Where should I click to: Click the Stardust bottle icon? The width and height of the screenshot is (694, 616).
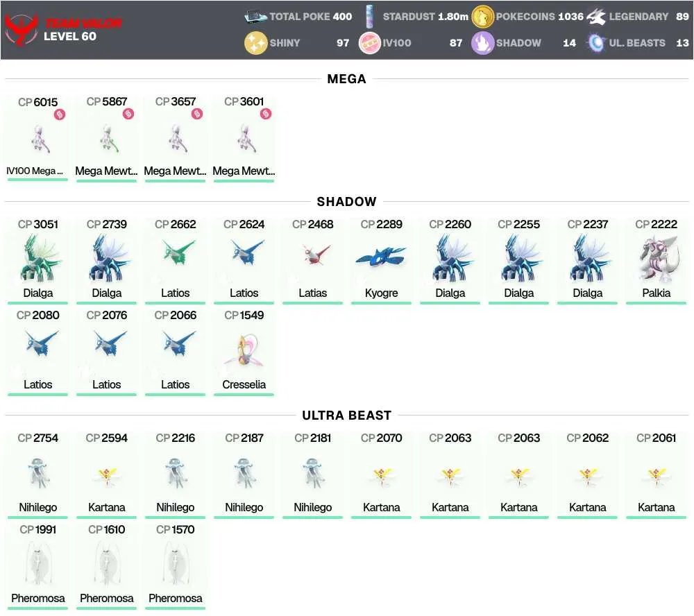[370, 17]
